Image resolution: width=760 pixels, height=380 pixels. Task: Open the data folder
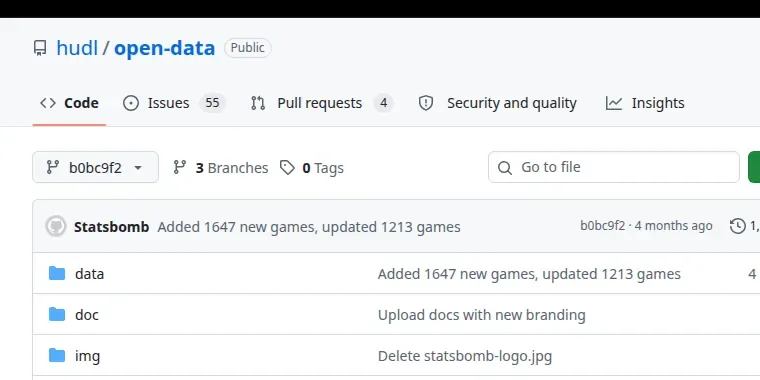(89, 274)
